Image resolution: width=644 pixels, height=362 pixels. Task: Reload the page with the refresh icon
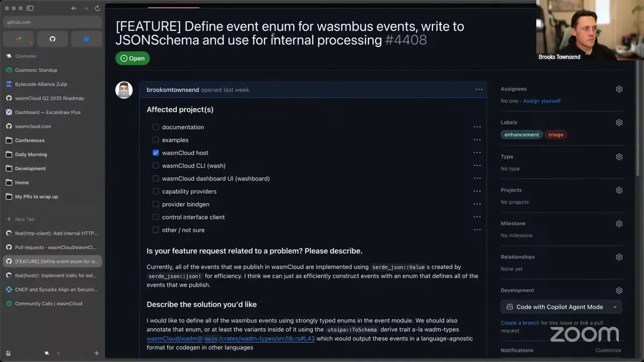click(97, 8)
